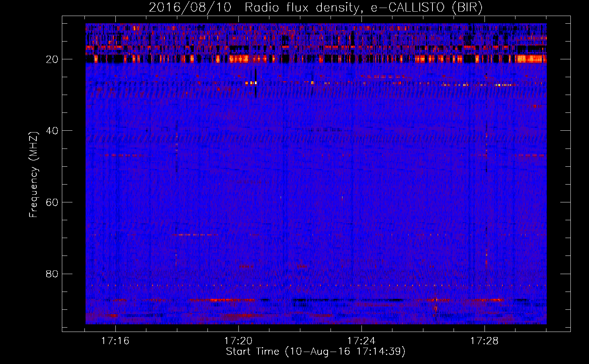Click the 17:28 time tick label
Image resolution: width=589 pixels, height=364 pixels.
(484, 341)
